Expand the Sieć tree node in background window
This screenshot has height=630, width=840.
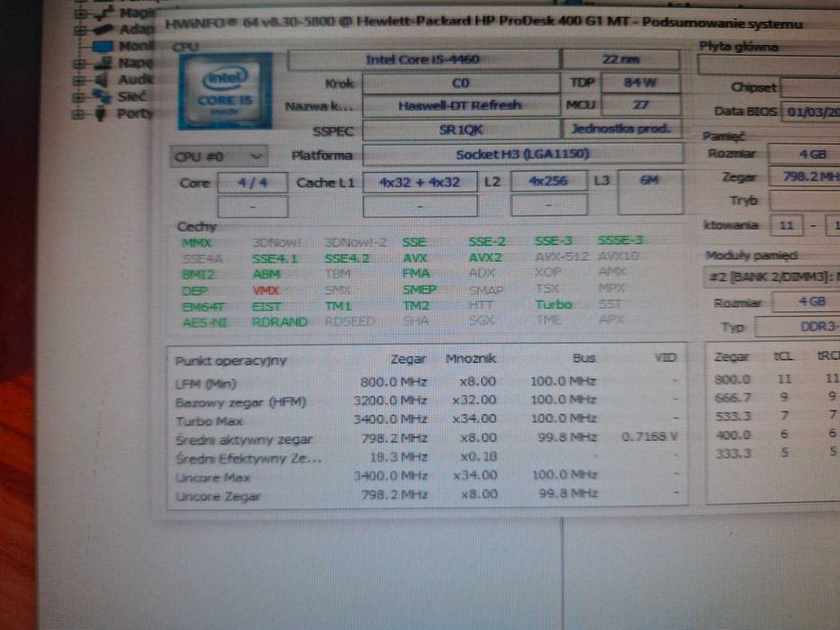(78, 97)
